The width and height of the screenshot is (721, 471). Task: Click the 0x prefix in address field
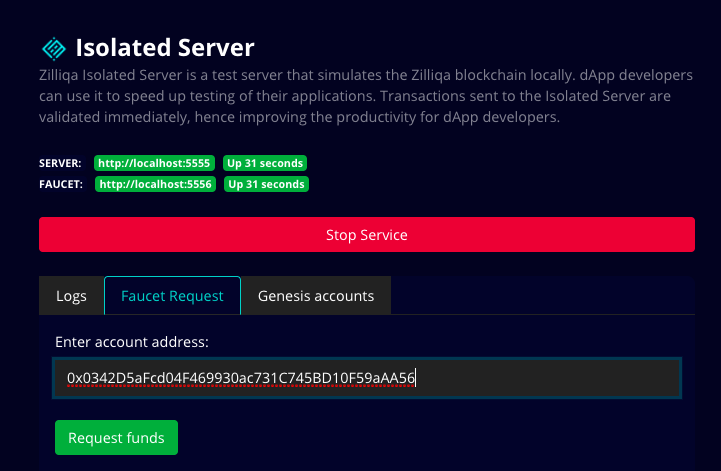tap(75, 378)
